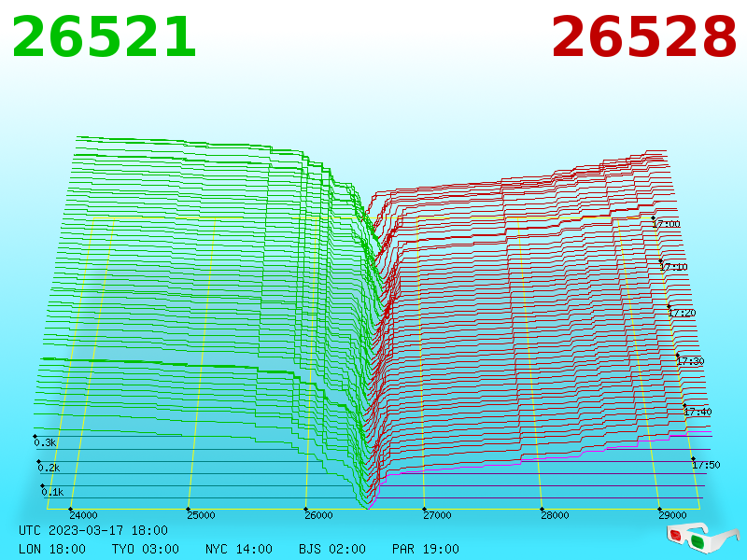Click the NYC 14:00 clock text

239,549
